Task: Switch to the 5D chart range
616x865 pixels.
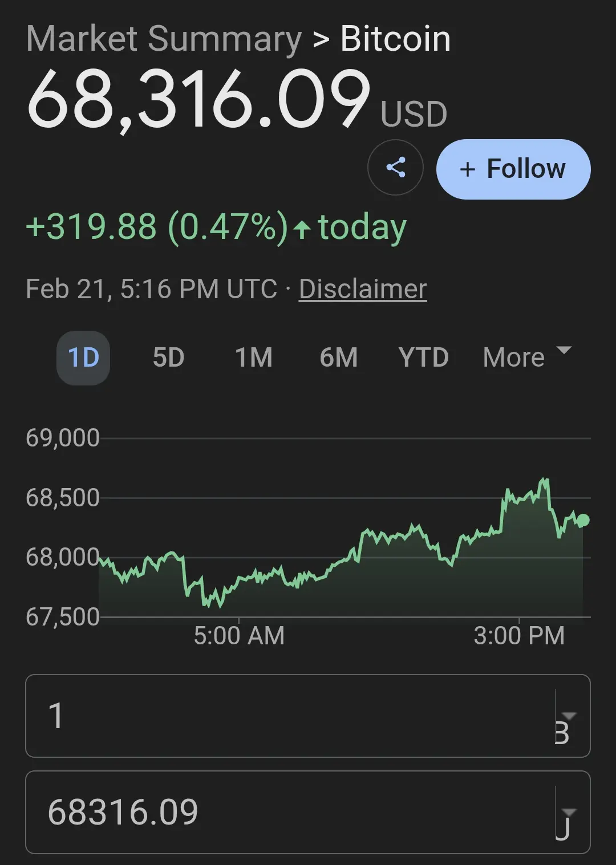Action: coord(168,358)
